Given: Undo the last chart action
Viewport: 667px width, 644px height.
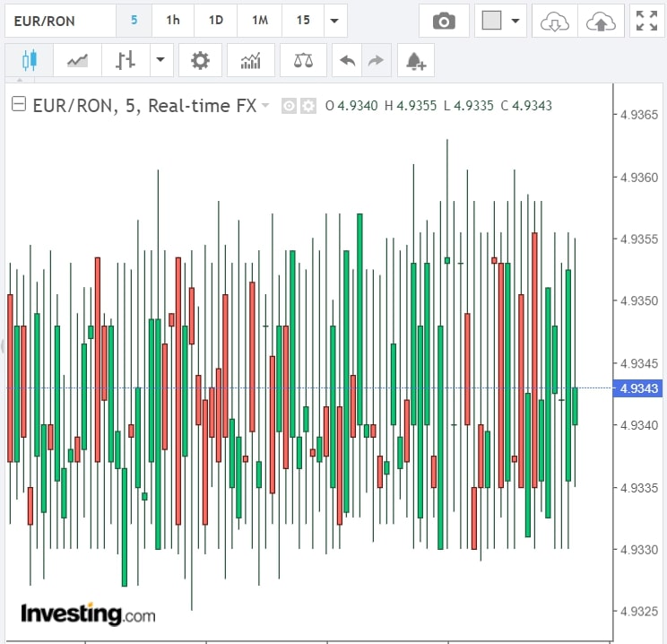Looking at the screenshot, I should (347, 61).
